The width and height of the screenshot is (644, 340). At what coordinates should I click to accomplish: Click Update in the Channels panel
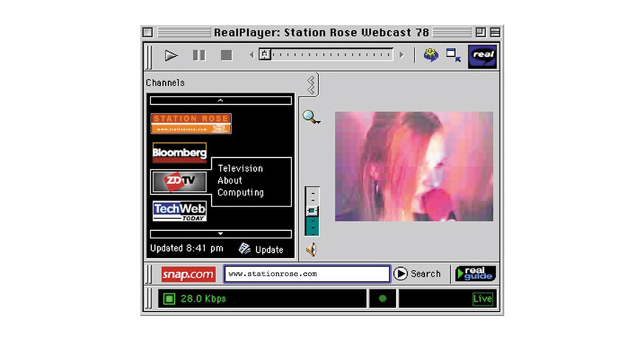tap(269, 250)
